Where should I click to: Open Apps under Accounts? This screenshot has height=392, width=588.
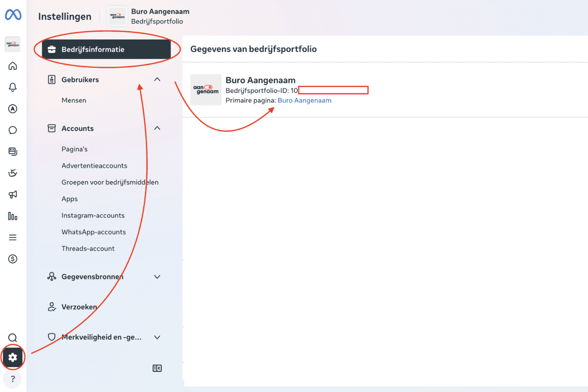(x=70, y=199)
